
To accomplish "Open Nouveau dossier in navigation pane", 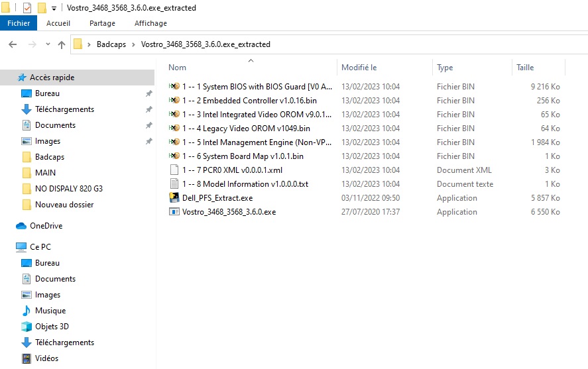I will pos(64,205).
